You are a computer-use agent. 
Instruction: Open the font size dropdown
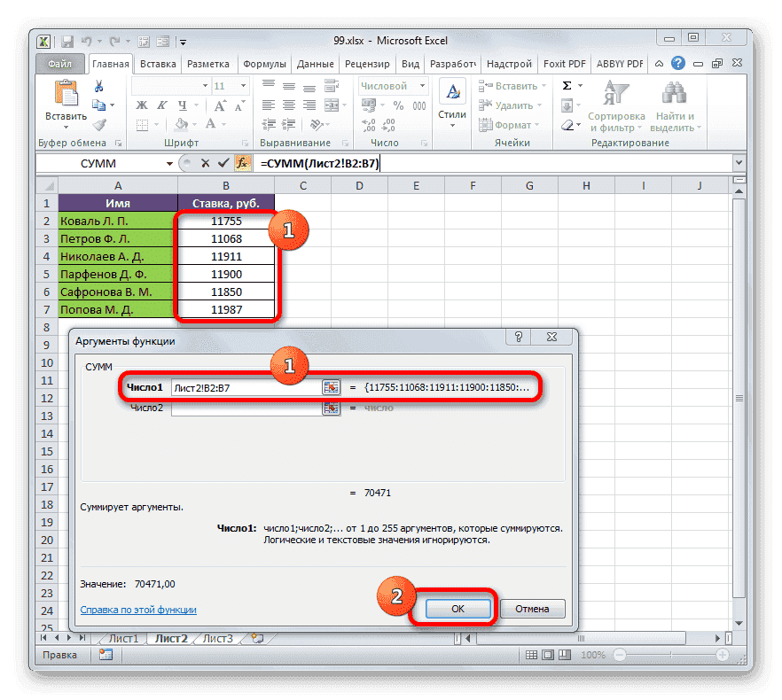click(x=241, y=85)
